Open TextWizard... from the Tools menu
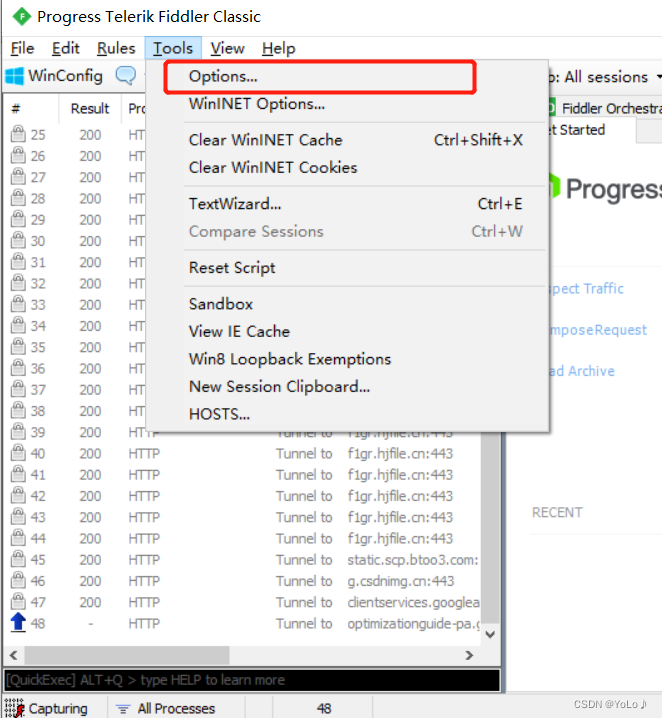The image size is (662, 718). (x=235, y=204)
